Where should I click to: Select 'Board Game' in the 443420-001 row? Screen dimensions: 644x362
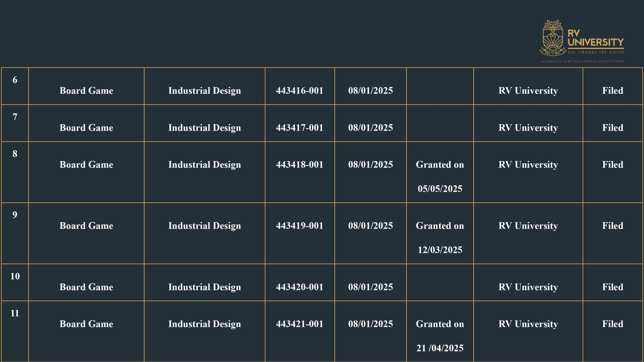pos(86,287)
